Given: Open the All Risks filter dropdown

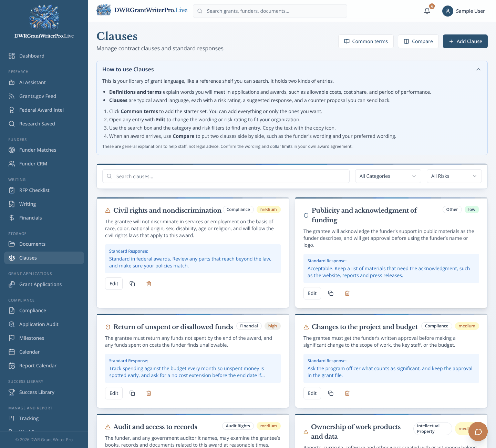Looking at the screenshot, I should 454,176.
